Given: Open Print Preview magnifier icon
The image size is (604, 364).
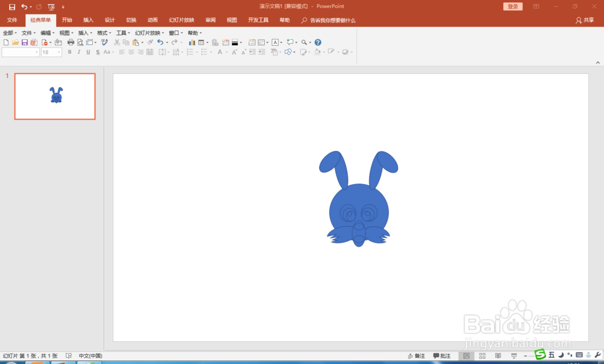Looking at the screenshot, I should (80, 42).
